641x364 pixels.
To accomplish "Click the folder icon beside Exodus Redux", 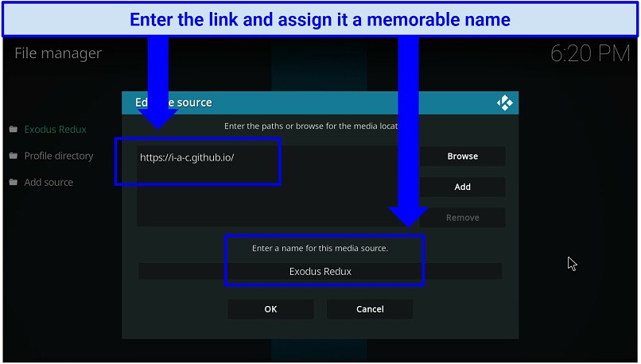I will point(14,130).
